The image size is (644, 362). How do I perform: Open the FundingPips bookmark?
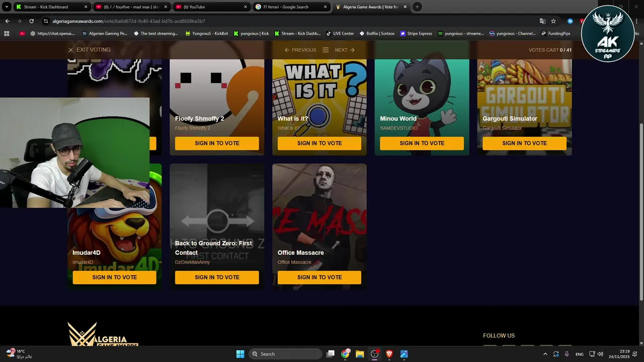pyautogui.click(x=555, y=34)
